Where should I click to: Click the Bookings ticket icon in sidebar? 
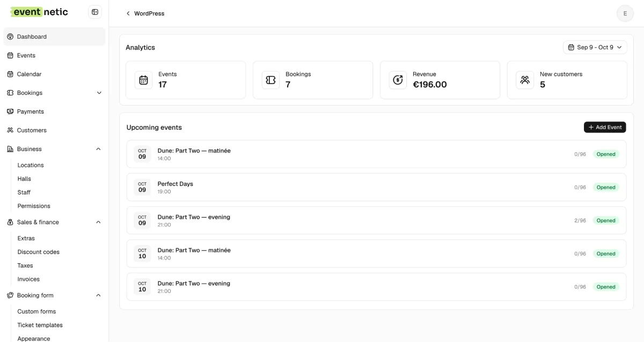10,93
